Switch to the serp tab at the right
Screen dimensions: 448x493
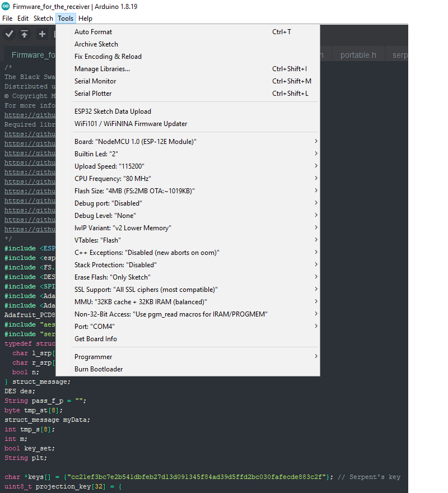[398, 55]
